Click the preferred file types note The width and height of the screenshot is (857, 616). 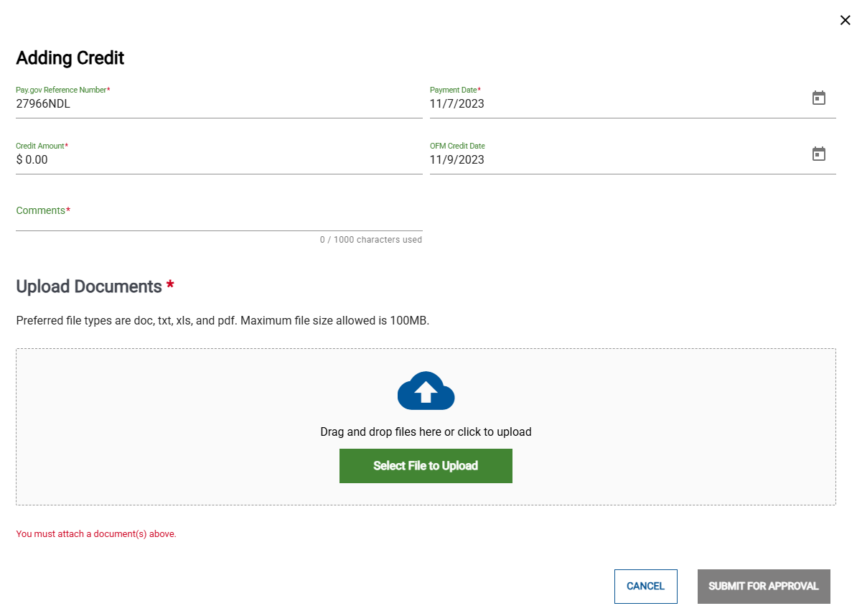[x=223, y=321]
